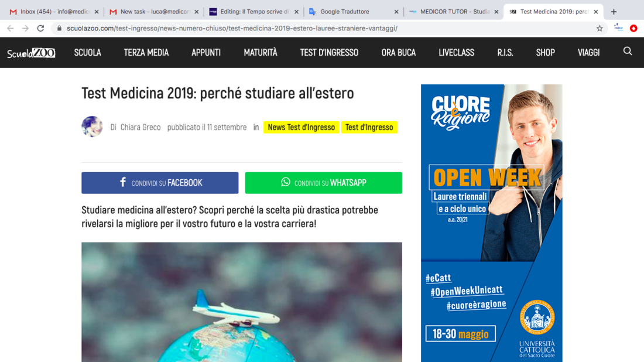Click the author avatar photo
644x362 pixels.
[x=92, y=127]
